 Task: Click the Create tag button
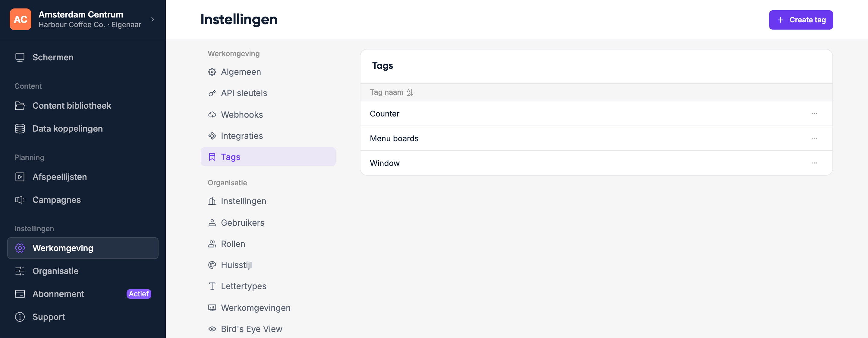[800, 20]
